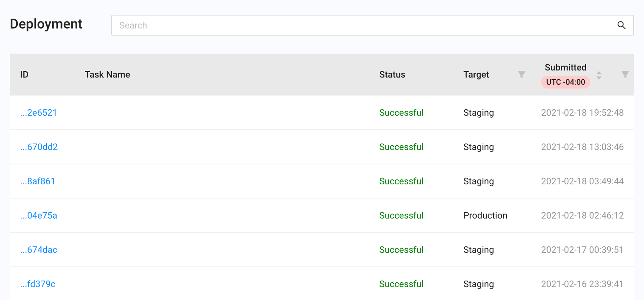
Task: Click Successful status of ...fd379c
Action: [x=401, y=284]
